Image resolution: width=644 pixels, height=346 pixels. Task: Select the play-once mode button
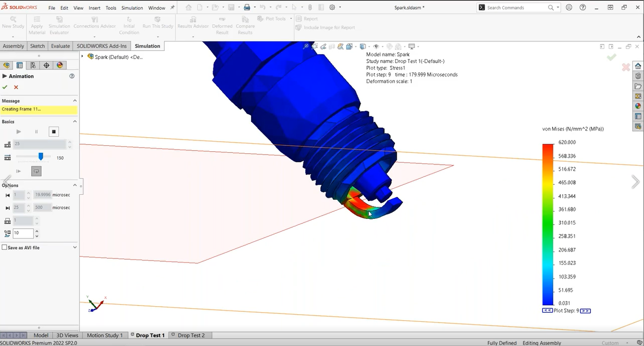point(19,171)
